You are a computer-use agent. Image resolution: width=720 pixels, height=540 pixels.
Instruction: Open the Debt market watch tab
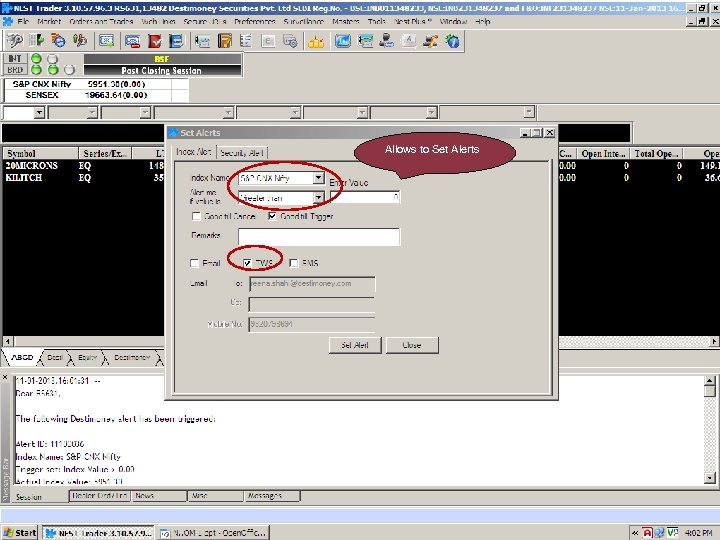click(55, 357)
